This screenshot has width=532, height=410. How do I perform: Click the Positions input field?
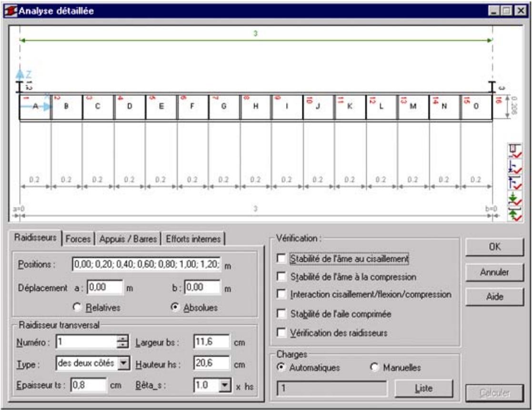(146, 264)
